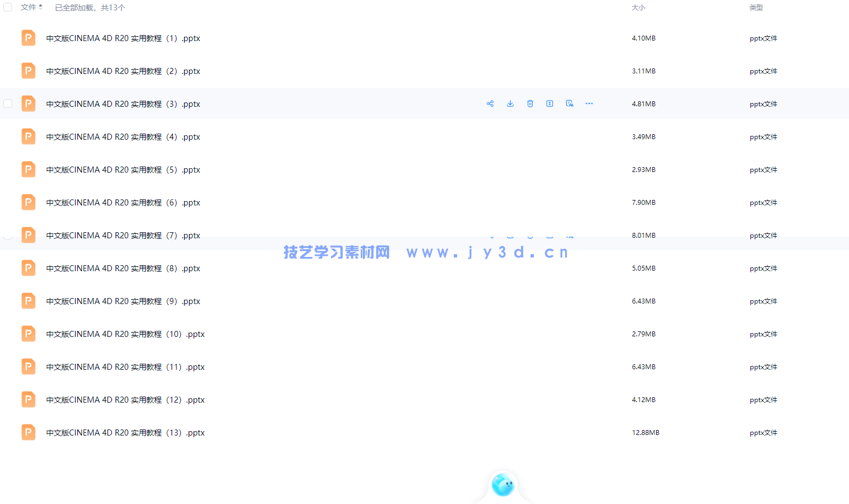This screenshot has width=849, height=504.
Task: Open 中文版CINEMA 4D R20 实用教程 (10).pptx
Action: coord(125,334)
